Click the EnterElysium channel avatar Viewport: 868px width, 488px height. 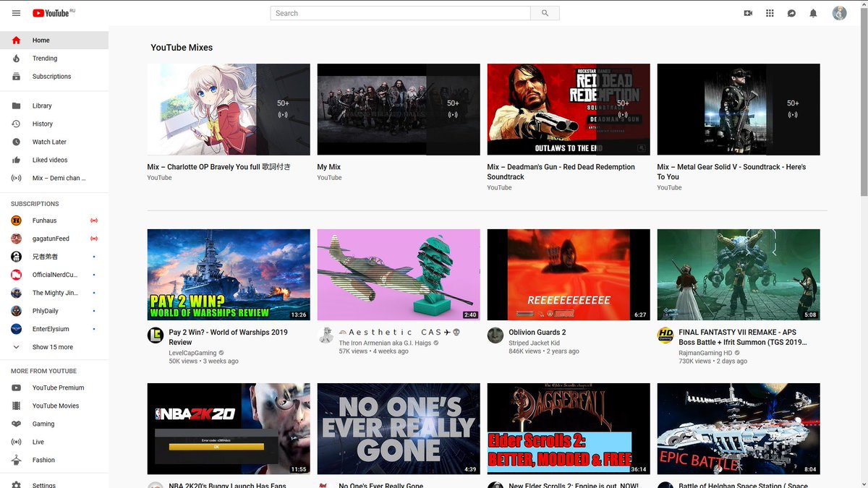[16, 329]
